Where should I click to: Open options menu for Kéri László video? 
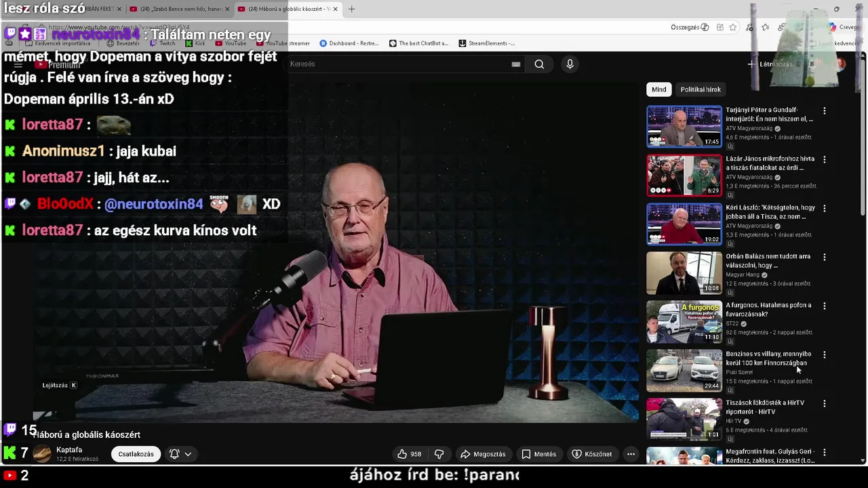pyautogui.click(x=825, y=208)
